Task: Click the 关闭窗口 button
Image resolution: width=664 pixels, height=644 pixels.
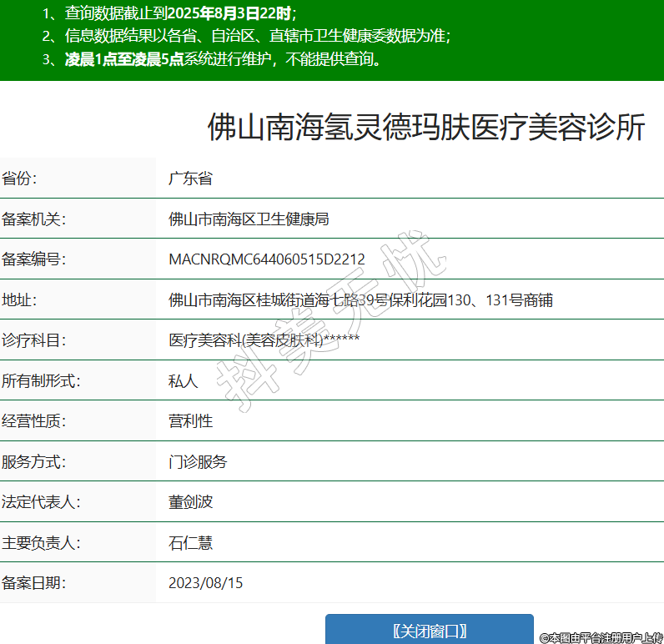Action: 429,631
